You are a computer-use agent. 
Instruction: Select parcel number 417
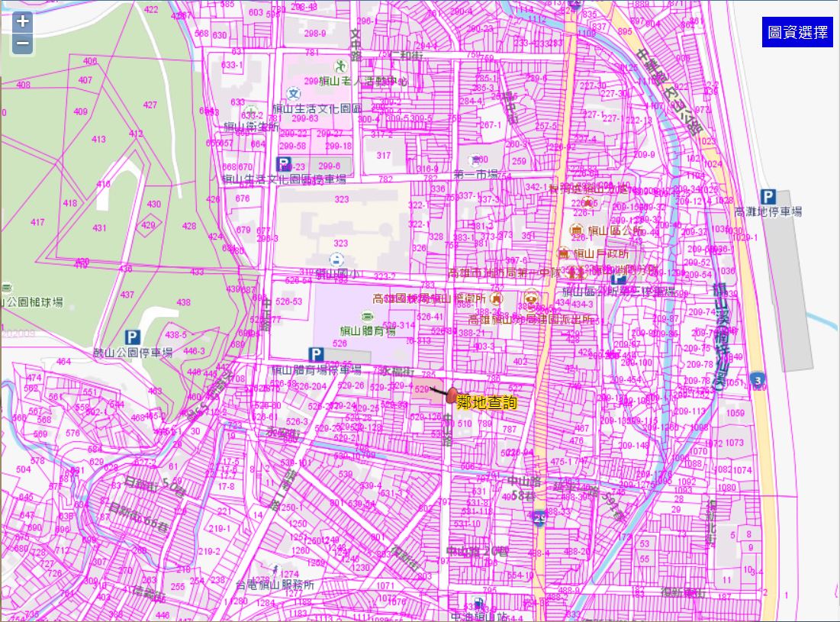[x=37, y=222]
